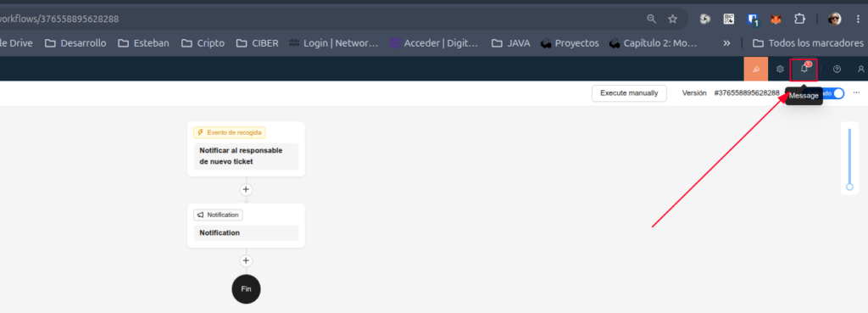Open the user profile icon in header
This screenshot has height=313, width=868.
point(861,70)
